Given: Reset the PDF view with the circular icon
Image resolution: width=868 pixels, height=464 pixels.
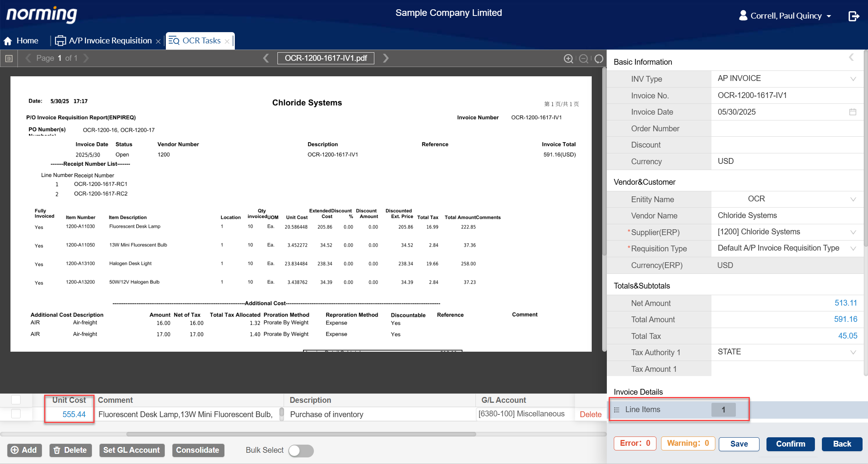Looking at the screenshot, I should [599, 58].
